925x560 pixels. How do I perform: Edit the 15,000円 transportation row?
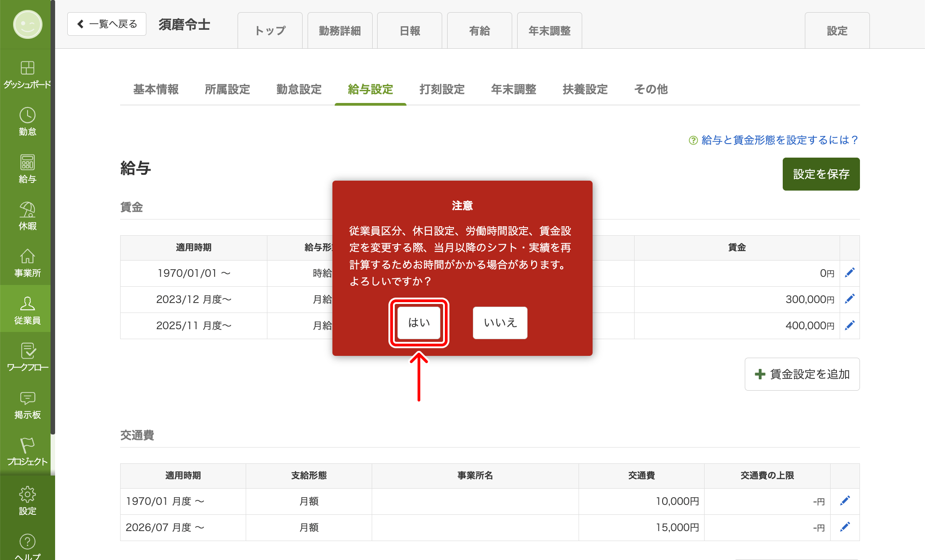[x=845, y=527]
